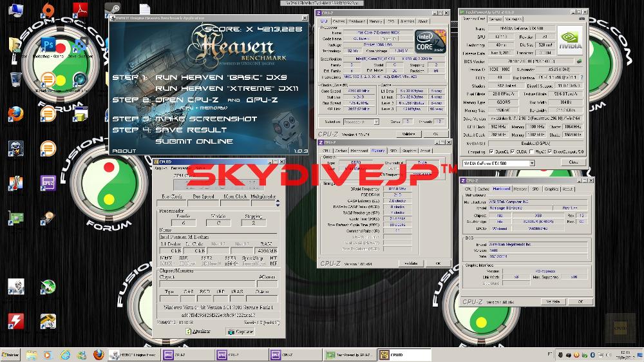Launch the Origin desktop shortcut
This screenshot has width=644, height=362.
coord(48,10)
